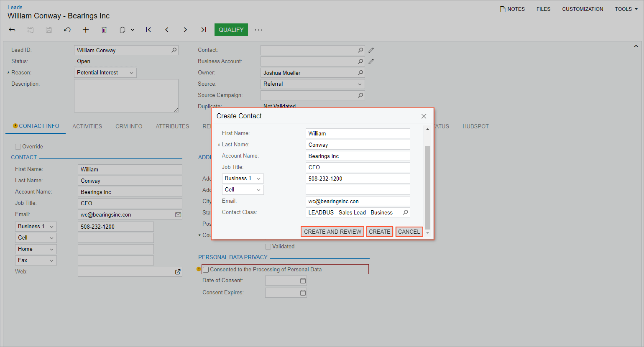Jump to the first record icon

tap(148, 30)
